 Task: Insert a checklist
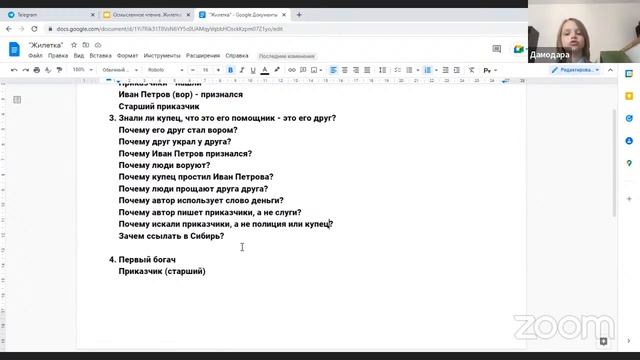397,70
